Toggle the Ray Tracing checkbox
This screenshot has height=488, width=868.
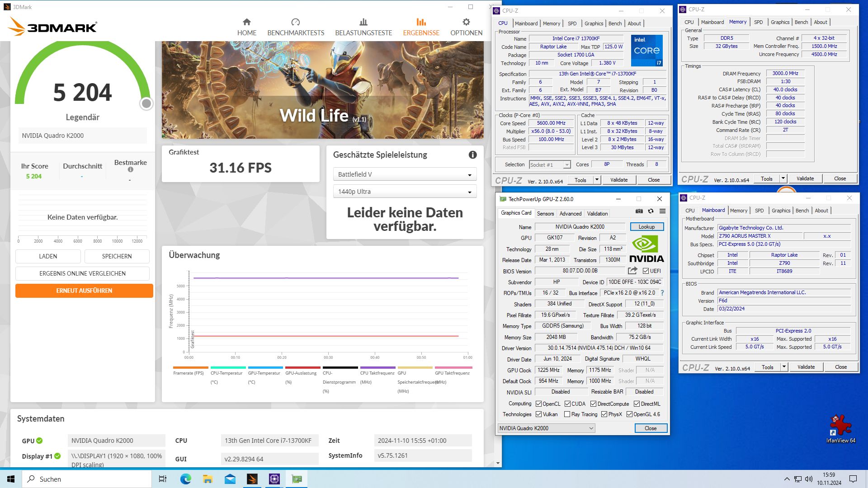[567, 414]
